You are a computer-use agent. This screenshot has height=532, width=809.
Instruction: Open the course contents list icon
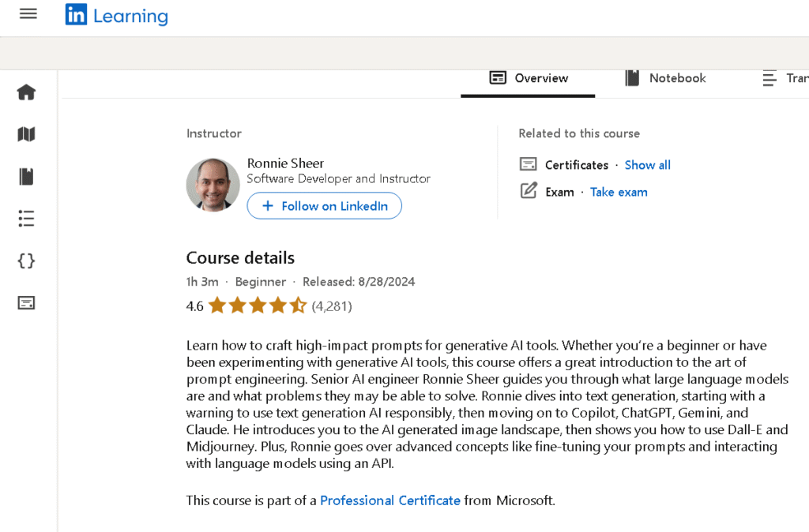click(x=26, y=219)
